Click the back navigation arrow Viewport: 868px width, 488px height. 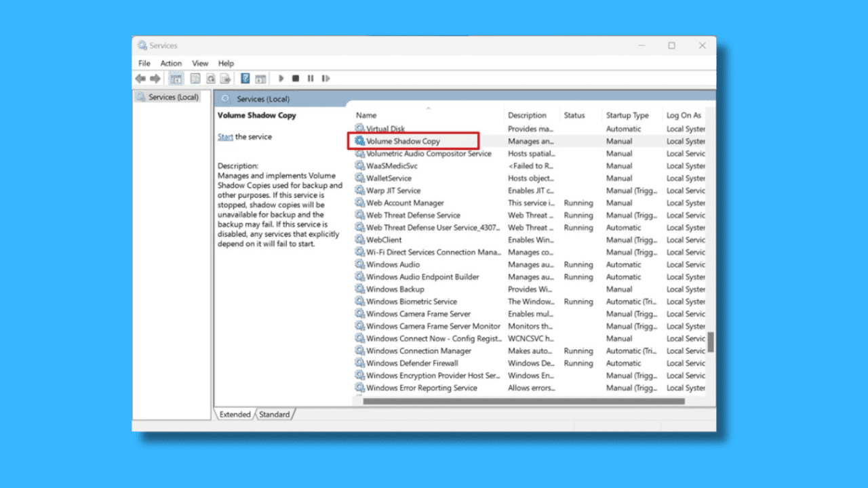[x=140, y=78]
